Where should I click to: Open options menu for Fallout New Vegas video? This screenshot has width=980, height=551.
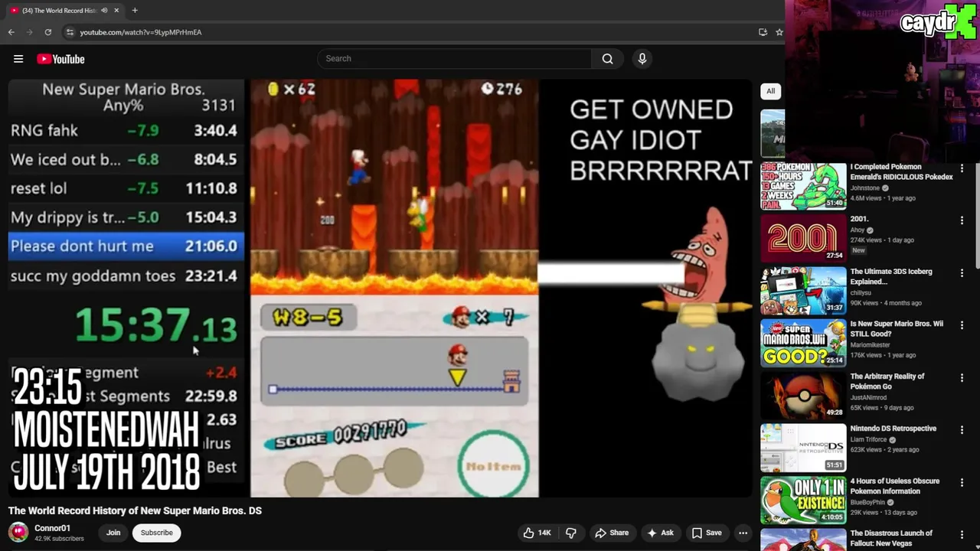point(962,535)
